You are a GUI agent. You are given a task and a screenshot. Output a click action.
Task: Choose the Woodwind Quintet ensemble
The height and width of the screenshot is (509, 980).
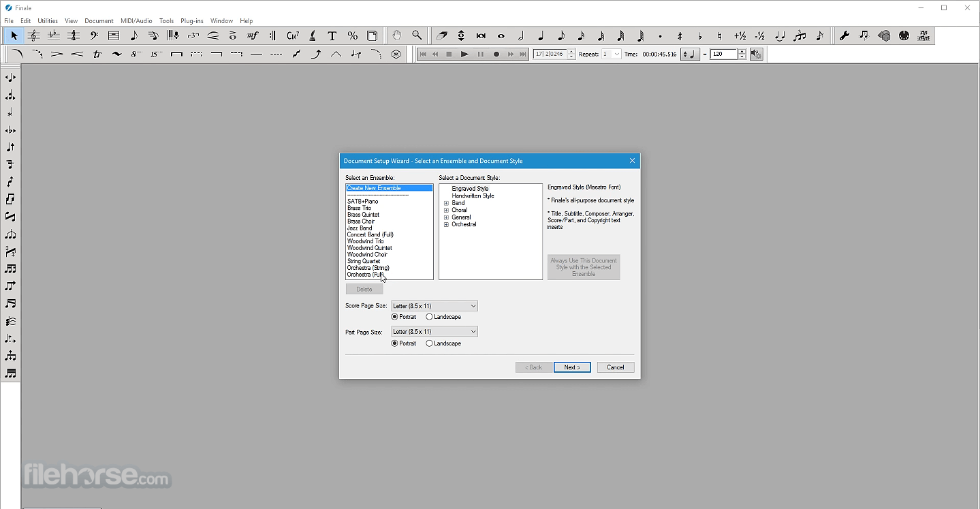point(370,248)
